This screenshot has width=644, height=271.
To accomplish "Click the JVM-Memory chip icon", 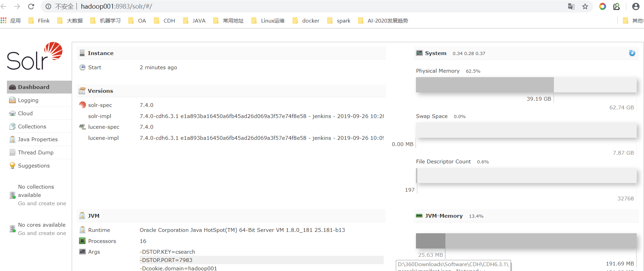I will point(419,216).
